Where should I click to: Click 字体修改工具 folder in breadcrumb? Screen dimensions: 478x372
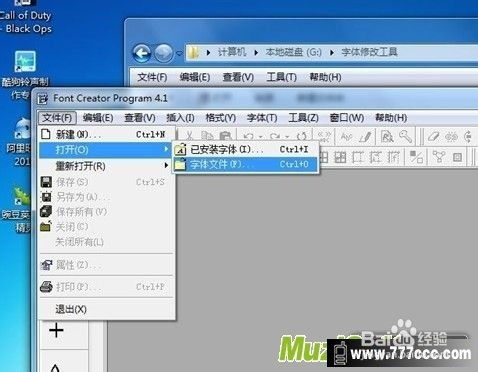(369, 52)
